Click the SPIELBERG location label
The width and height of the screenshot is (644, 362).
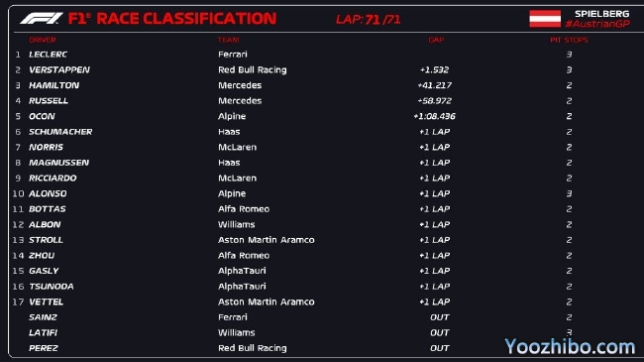tap(601, 14)
